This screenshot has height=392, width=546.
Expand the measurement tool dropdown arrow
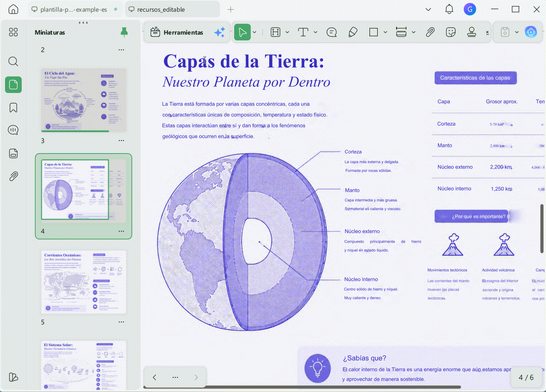click(414, 33)
